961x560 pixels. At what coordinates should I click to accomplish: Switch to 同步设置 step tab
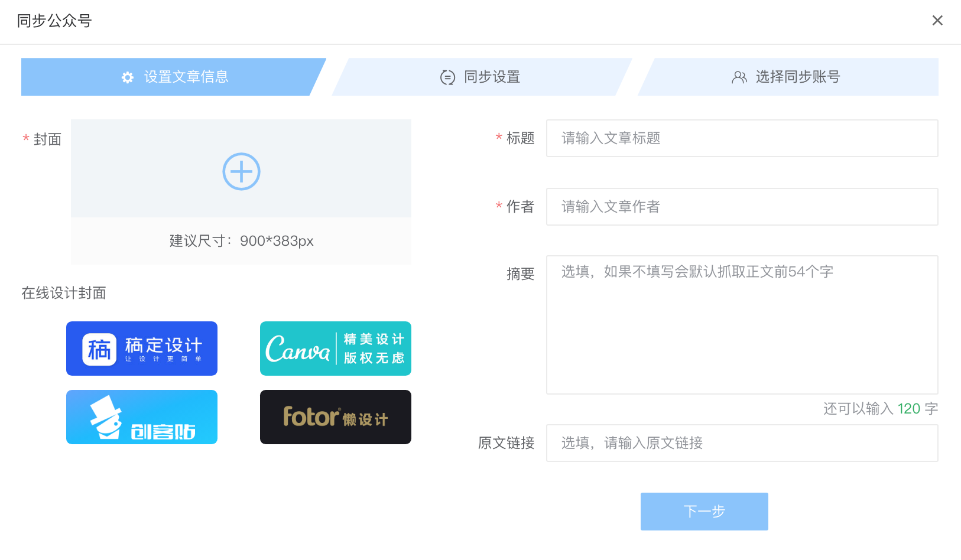(481, 77)
